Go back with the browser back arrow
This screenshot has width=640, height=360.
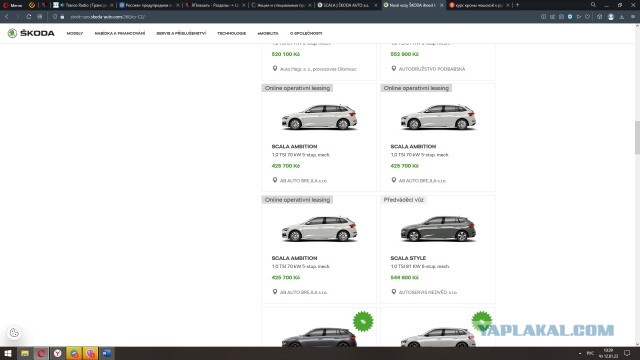click(x=7, y=17)
